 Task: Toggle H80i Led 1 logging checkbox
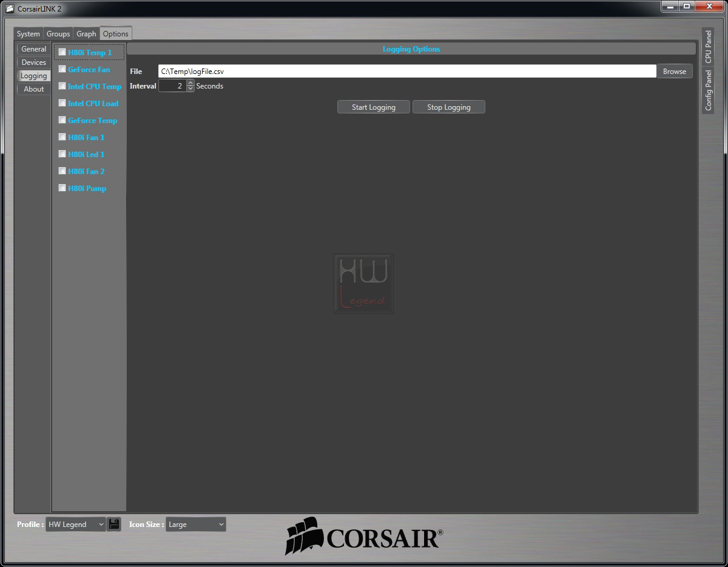[x=62, y=154]
